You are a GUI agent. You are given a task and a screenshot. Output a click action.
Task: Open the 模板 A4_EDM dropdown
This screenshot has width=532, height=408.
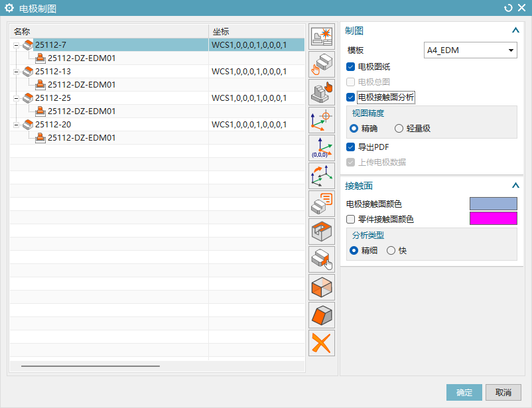[x=470, y=50]
